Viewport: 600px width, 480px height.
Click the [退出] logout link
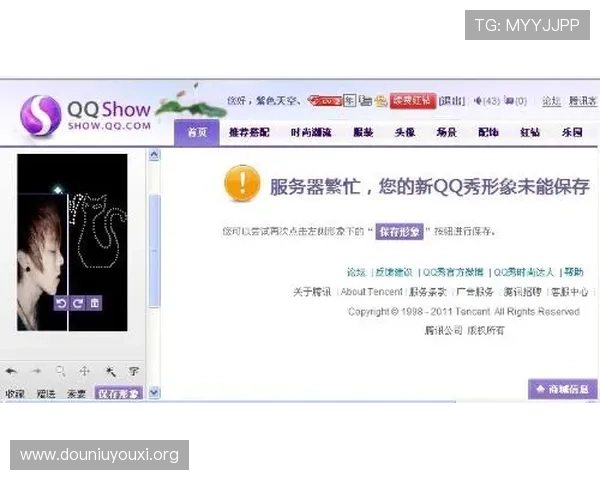click(452, 101)
